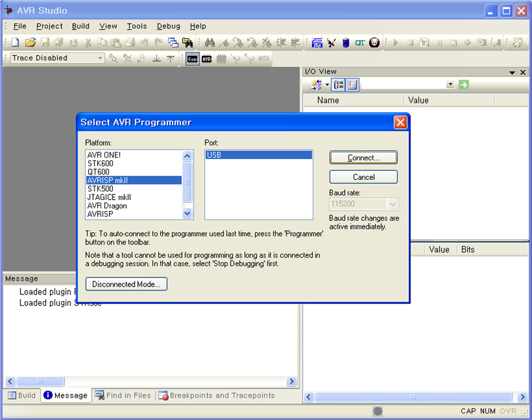532x420 pixels.
Task: Click the Disconnected Mode... button
Action: tap(126, 284)
